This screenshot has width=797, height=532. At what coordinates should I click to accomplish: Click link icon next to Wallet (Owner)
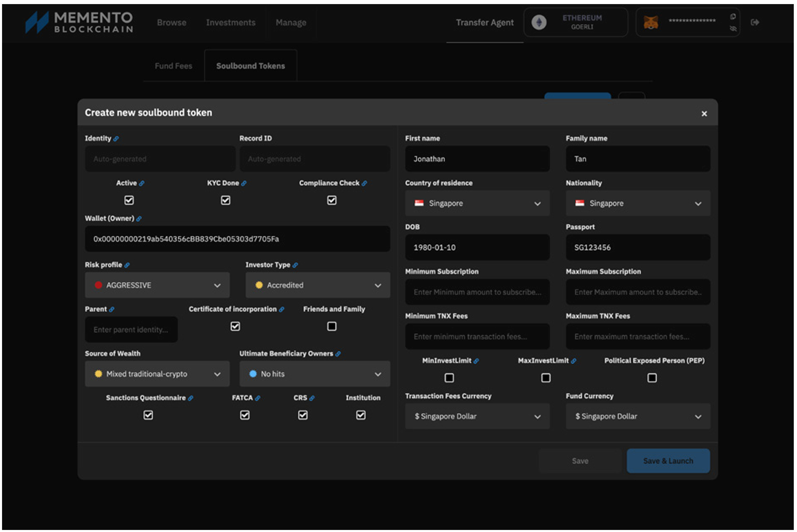tap(139, 219)
